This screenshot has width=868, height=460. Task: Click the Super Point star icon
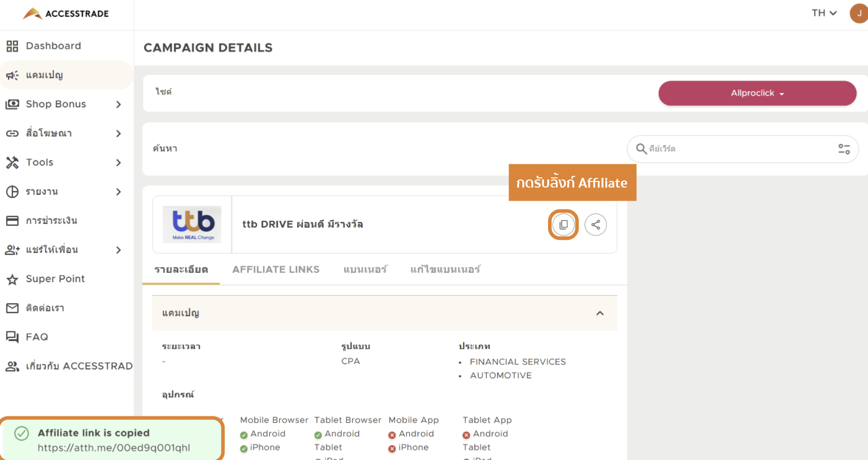pyautogui.click(x=12, y=279)
